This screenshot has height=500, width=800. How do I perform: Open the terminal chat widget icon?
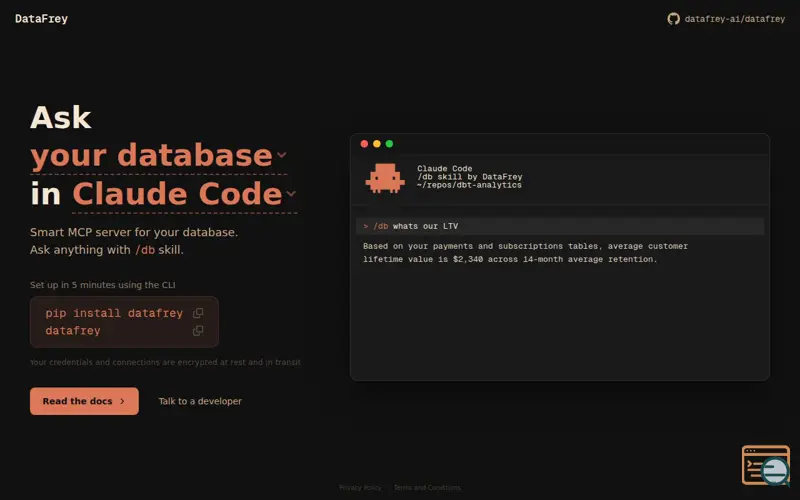(x=766, y=465)
